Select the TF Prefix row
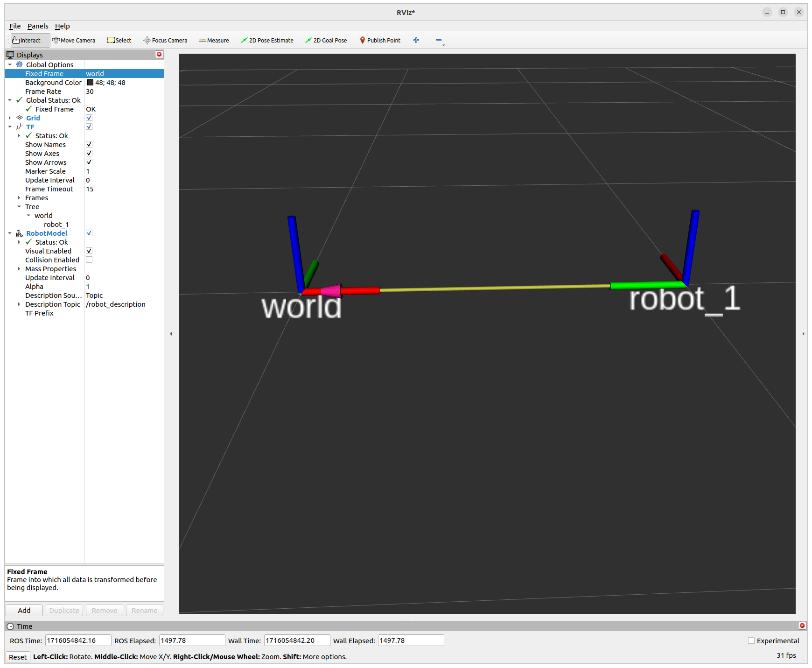 [x=84, y=313]
